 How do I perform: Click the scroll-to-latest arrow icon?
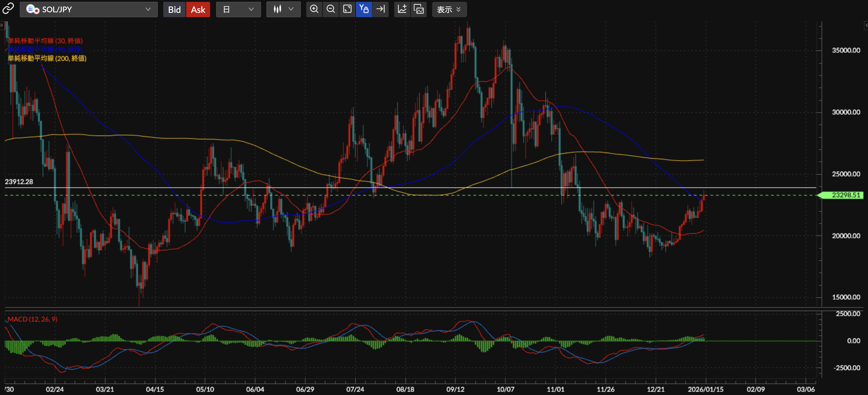[x=380, y=9]
